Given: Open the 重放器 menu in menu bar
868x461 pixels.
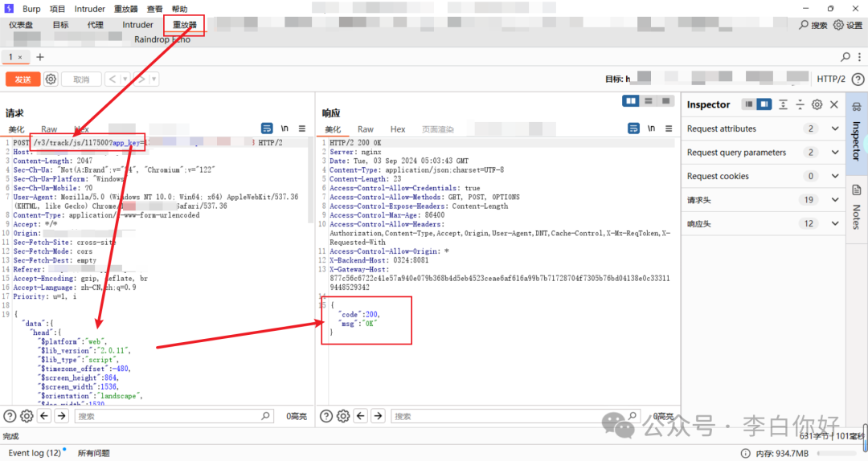Looking at the screenshot, I should [125, 9].
